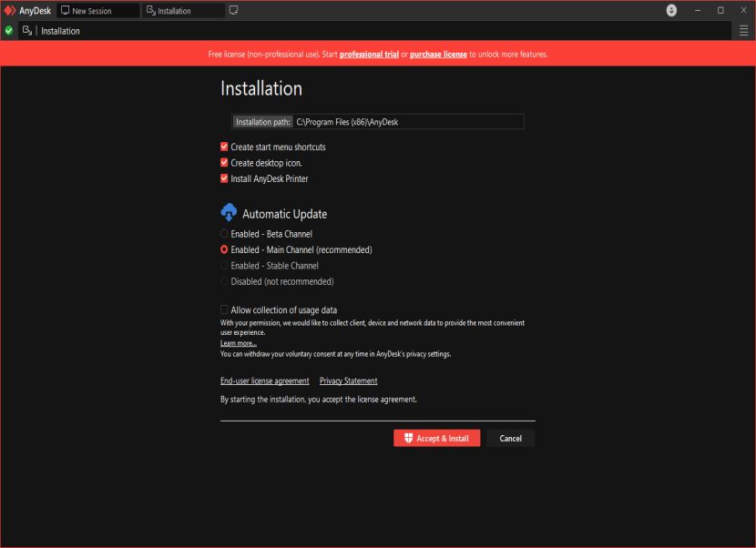756x548 pixels.
Task: Open a new tab with the plus-monitor icon
Action: pos(234,10)
